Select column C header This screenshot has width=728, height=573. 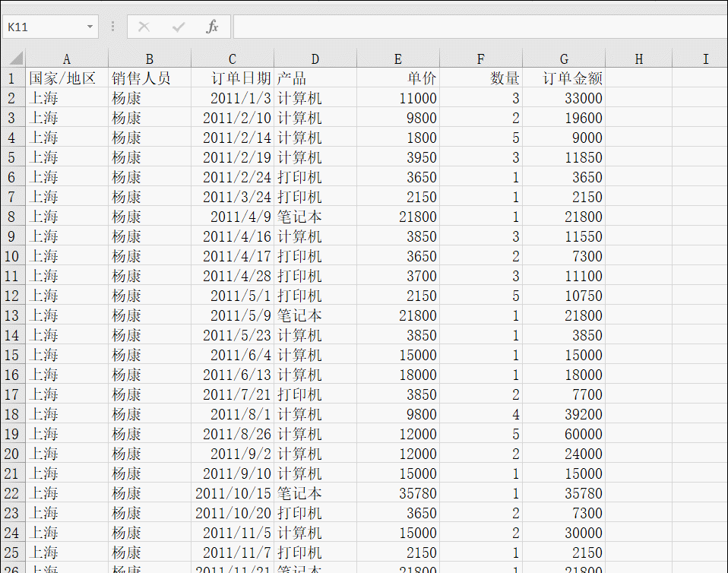[x=233, y=59]
